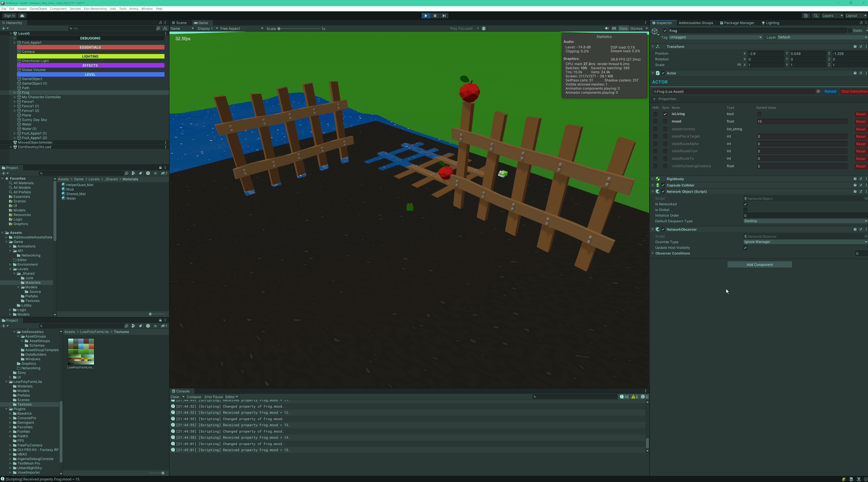The width and height of the screenshot is (868, 482).
Task: Mute audio in the Game view
Action: point(607,28)
